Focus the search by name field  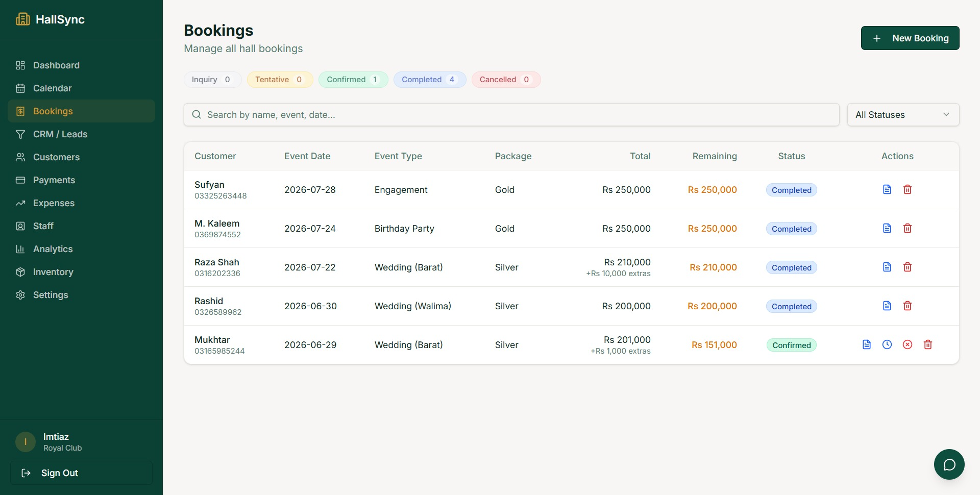point(511,115)
